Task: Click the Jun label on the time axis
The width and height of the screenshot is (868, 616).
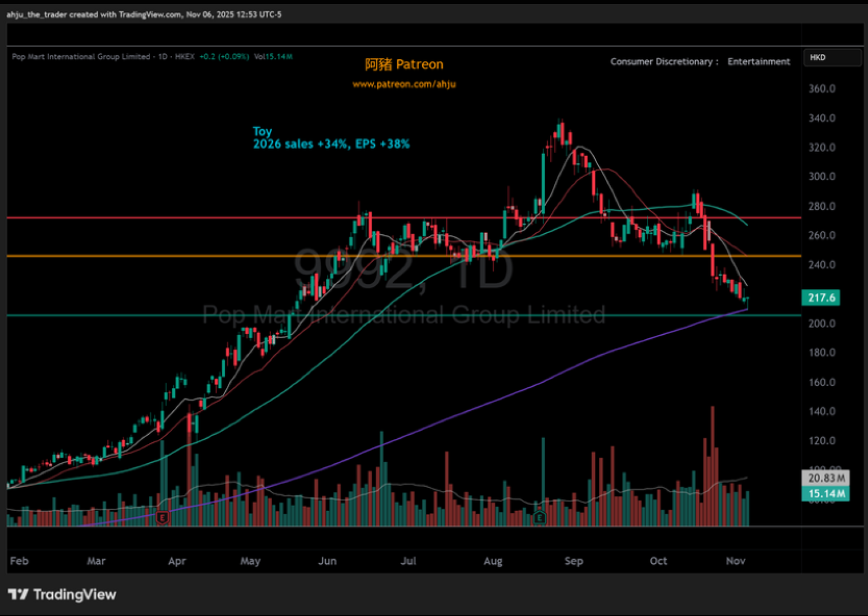Action: tap(327, 561)
